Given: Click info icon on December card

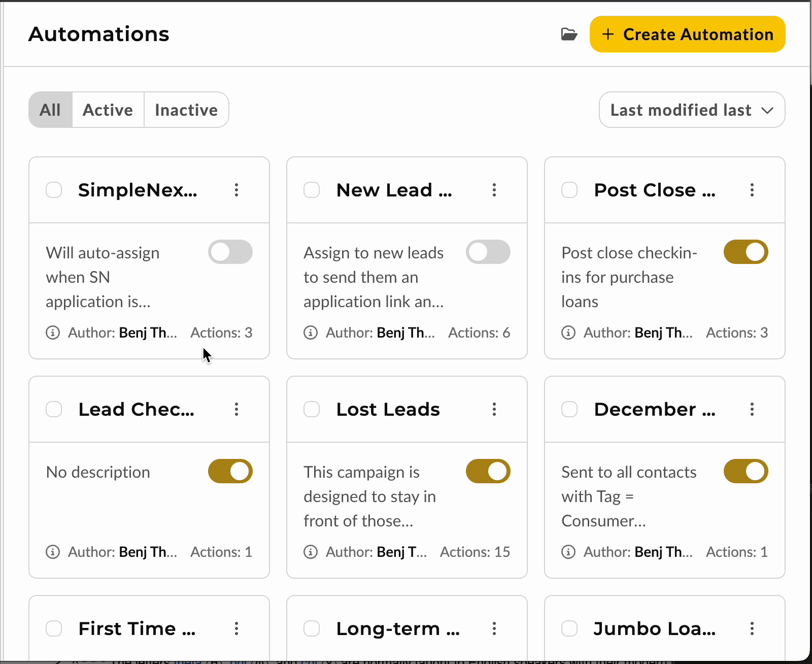Looking at the screenshot, I should 568,552.
